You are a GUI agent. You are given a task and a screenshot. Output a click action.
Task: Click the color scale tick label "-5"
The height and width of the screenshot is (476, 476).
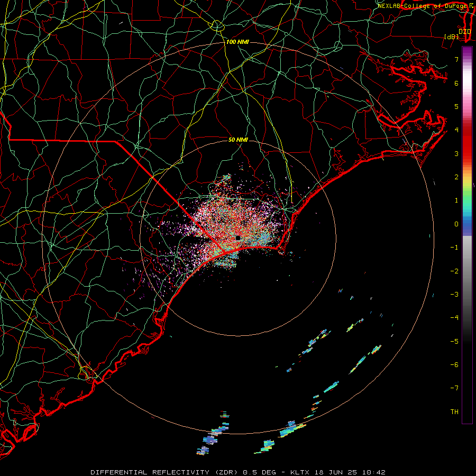454,342
